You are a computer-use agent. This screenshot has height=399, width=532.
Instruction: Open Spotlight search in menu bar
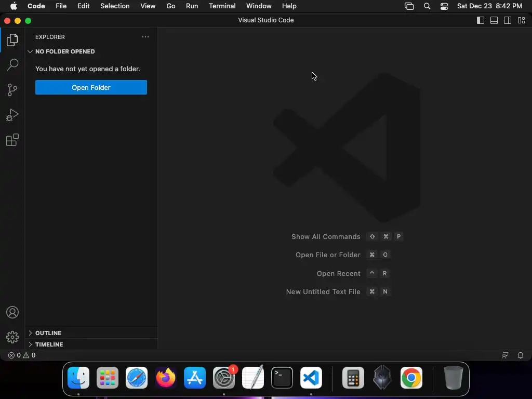click(x=427, y=6)
